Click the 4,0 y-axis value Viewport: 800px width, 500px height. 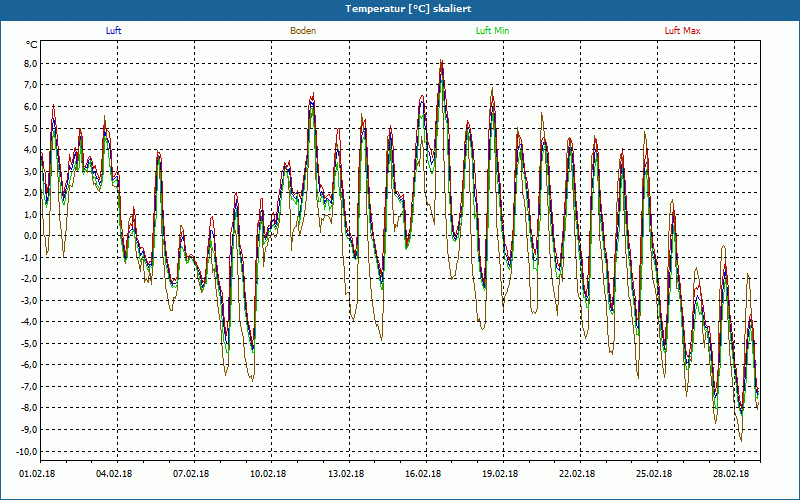[29, 150]
